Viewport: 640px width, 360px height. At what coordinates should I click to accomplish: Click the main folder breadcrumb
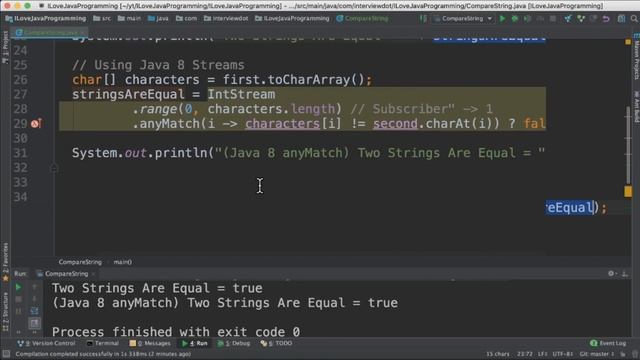tap(129, 19)
